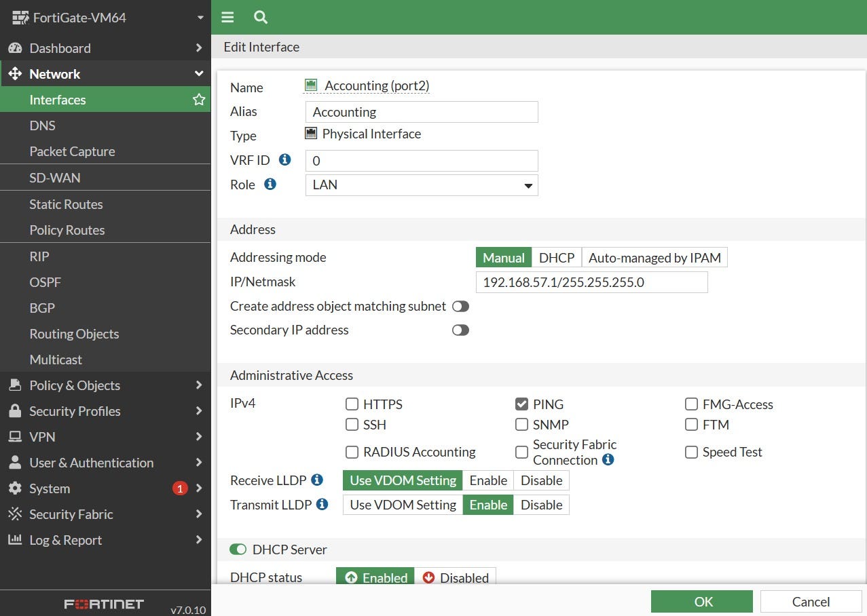Image resolution: width=867 pixels, height=616 pixels.
Task: Enable the Create address object matching subnet toggle
Action: coord(460,306)
